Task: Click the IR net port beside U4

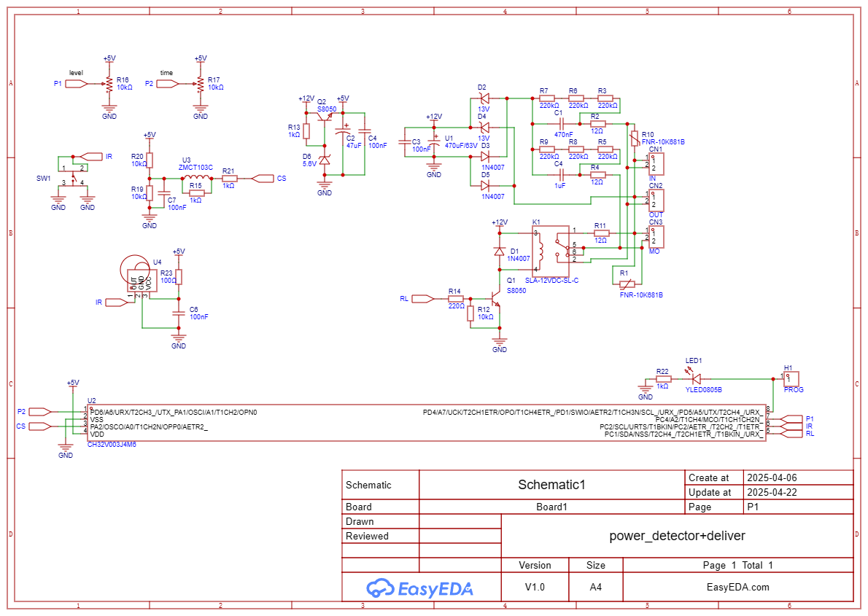Action: 117,303
